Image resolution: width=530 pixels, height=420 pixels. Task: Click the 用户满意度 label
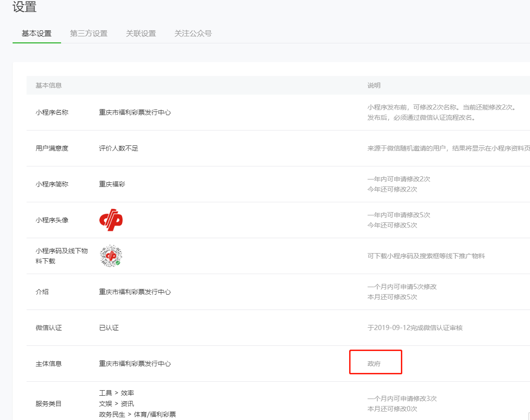point(52,148)
